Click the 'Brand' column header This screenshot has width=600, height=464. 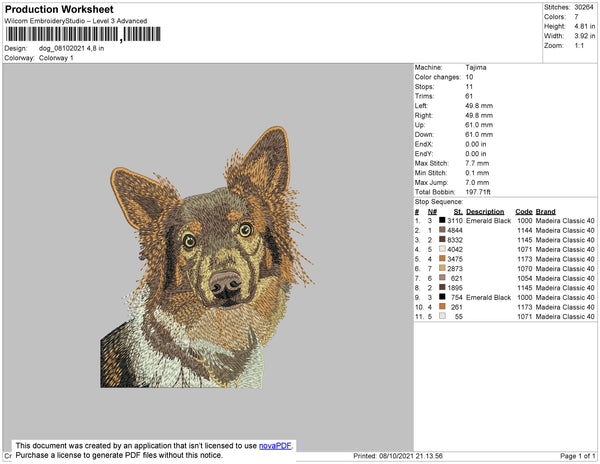pos(545,212)
